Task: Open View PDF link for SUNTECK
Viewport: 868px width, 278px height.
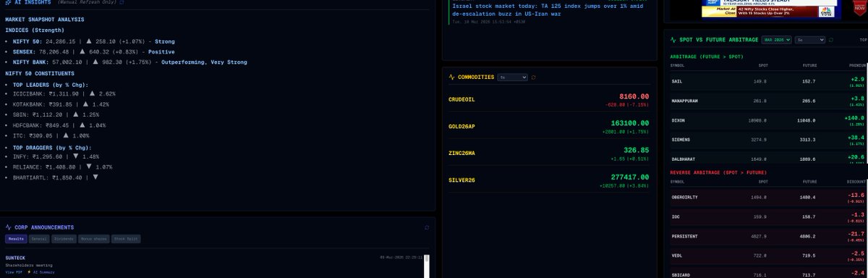Action: point(14,271)
